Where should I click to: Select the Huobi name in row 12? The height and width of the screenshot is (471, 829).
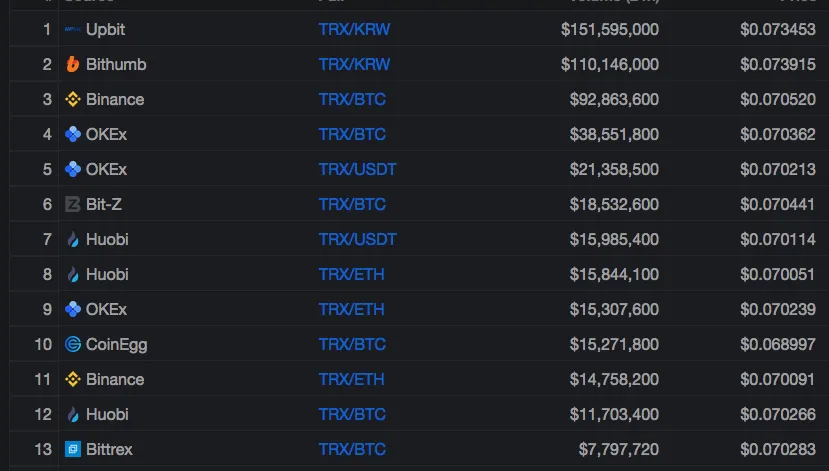click(107, 414)
